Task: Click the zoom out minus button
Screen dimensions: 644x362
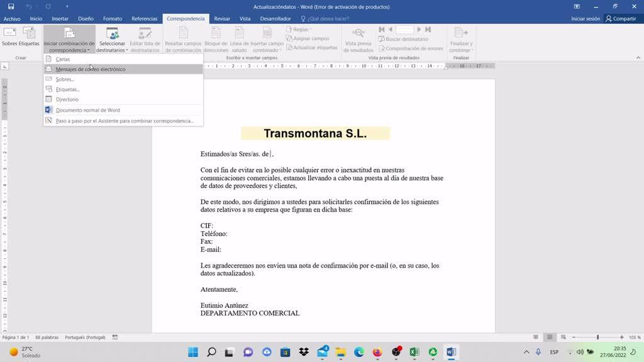Action: click(x=574, y=337)
